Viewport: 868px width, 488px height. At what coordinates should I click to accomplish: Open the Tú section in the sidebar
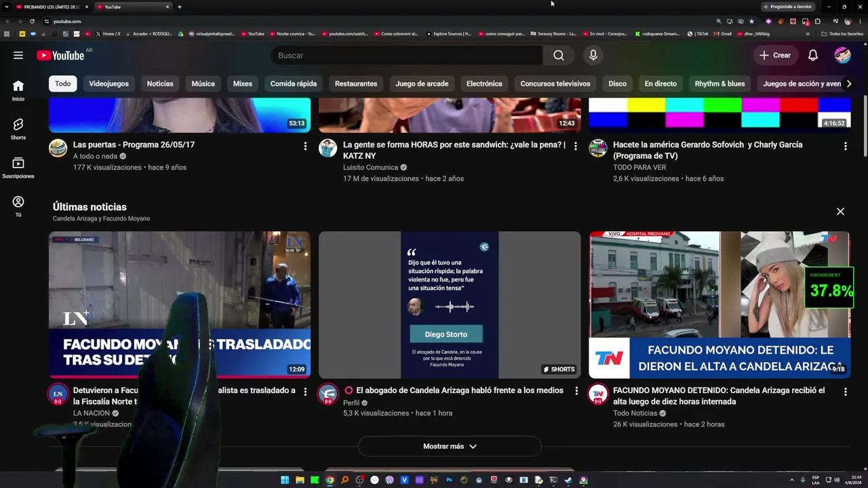pos(18,206)
